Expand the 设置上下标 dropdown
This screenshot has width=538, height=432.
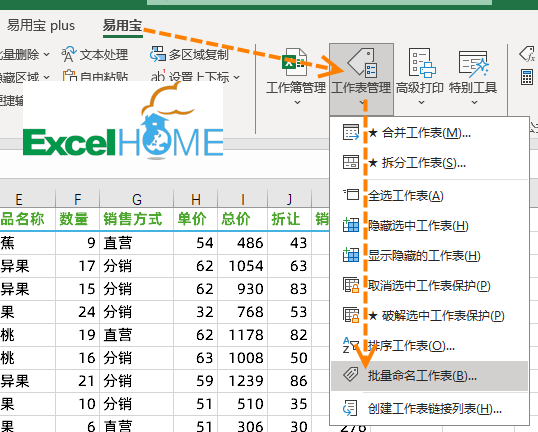(x=236, y=77)
